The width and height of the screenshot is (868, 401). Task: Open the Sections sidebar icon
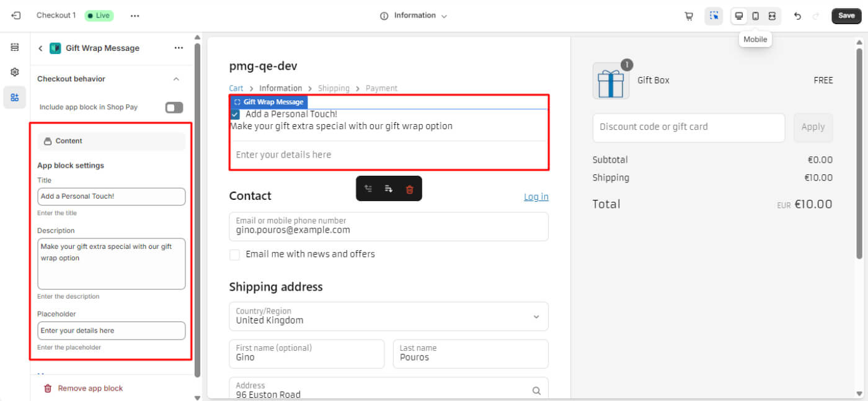[15, 47]
